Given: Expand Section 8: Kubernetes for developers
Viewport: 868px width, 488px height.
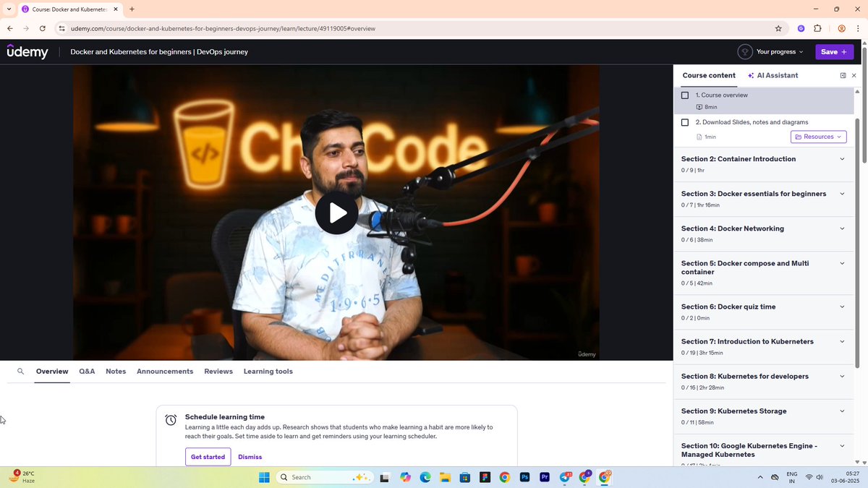Looking at the screenshot, I should 764,381.
